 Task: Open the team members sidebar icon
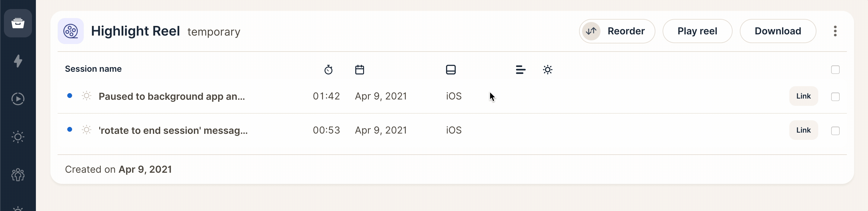tap(18, 175)
